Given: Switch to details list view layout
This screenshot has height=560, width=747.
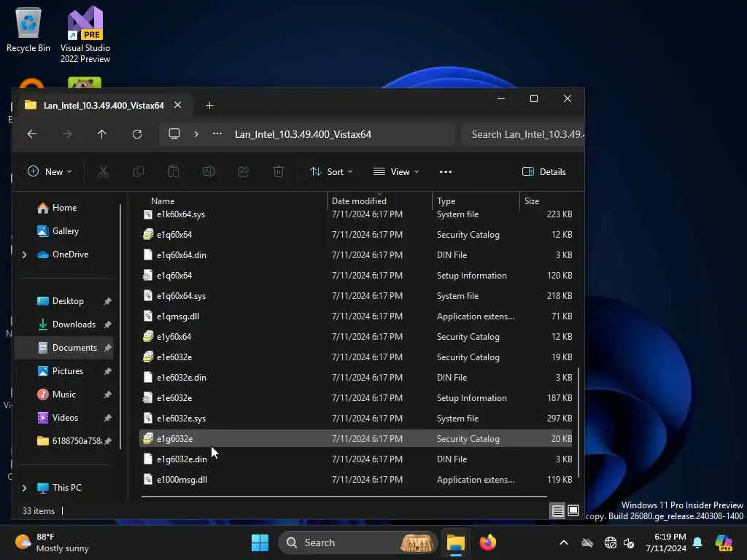Looking at the screenshot, I should tap(557, 511).
